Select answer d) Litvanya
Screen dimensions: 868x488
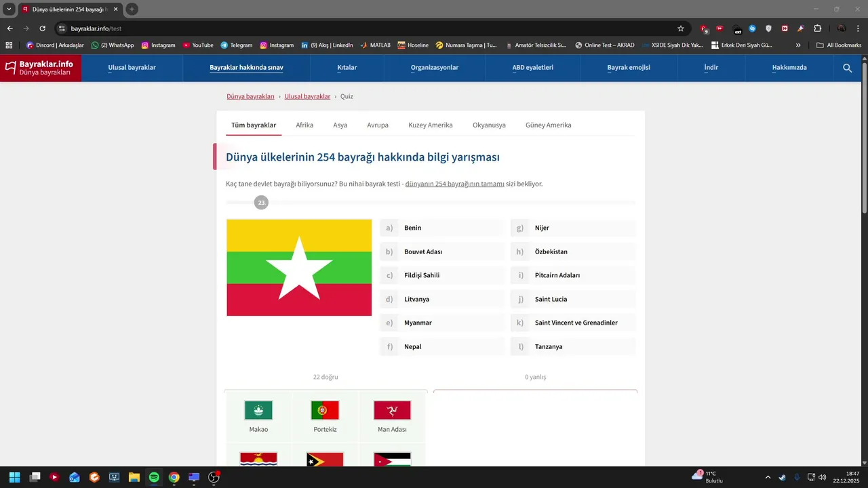tap(442, 299)
